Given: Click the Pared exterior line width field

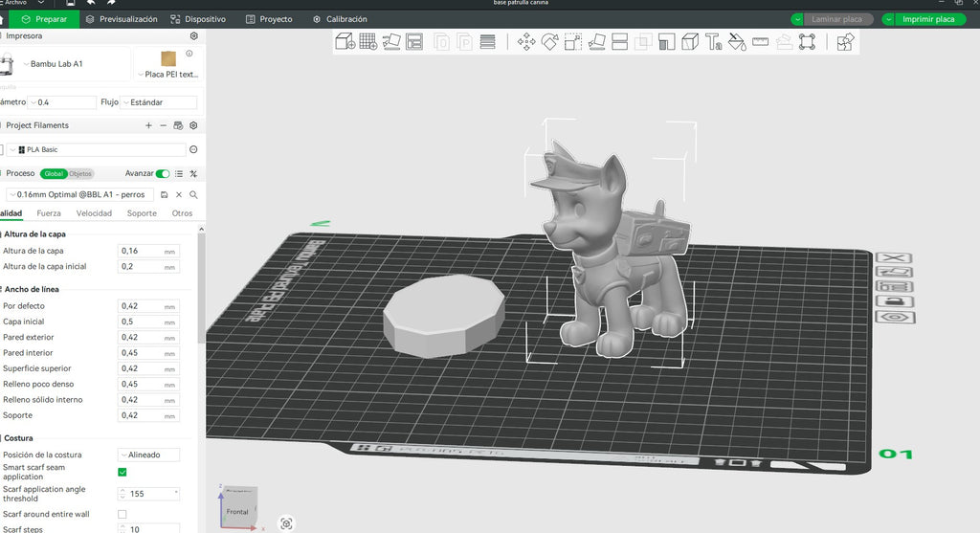Looking at the screenshot, I should point(148,338).
